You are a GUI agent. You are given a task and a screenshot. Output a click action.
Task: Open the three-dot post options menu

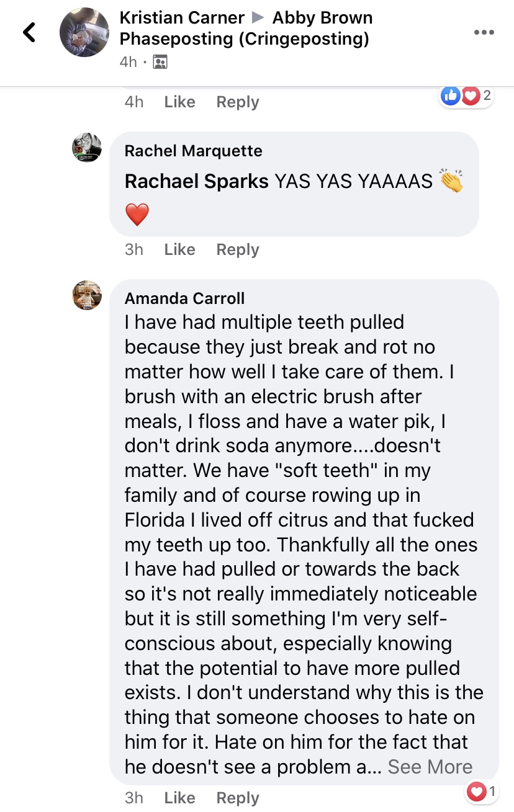[484, 32]
